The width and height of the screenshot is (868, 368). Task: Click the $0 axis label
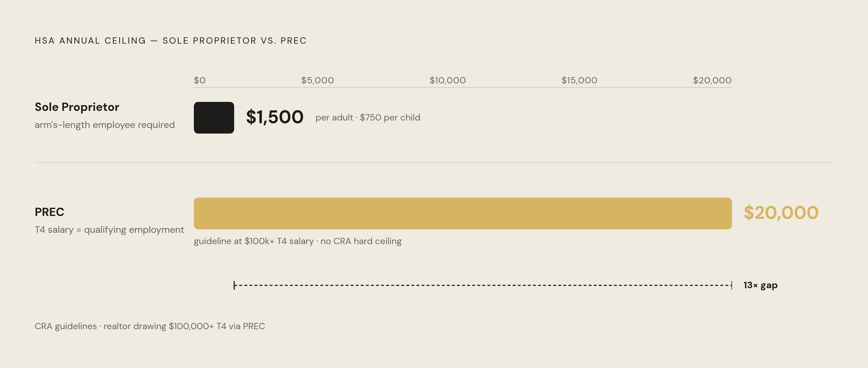coord(199,80)
